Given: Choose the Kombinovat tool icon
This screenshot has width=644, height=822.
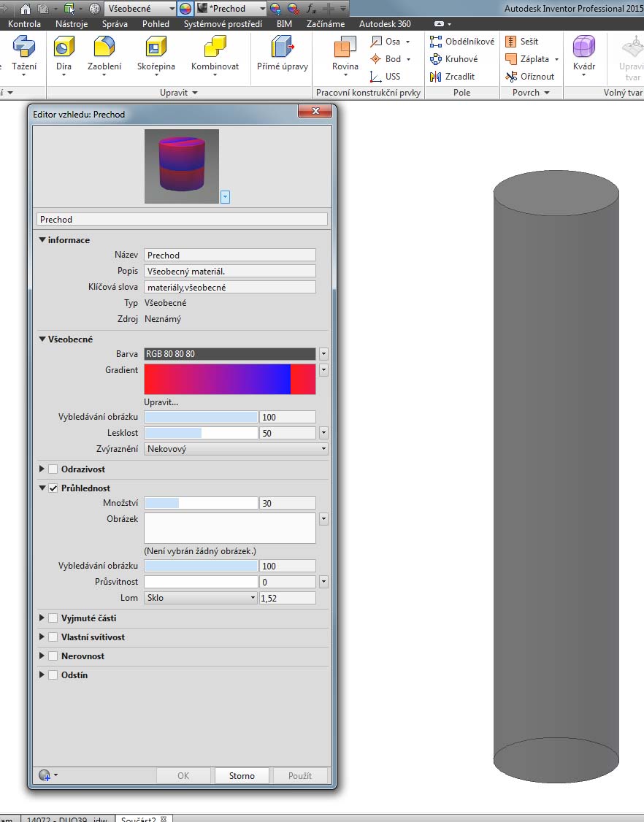Looking at the screenshot, I should 215,53.
